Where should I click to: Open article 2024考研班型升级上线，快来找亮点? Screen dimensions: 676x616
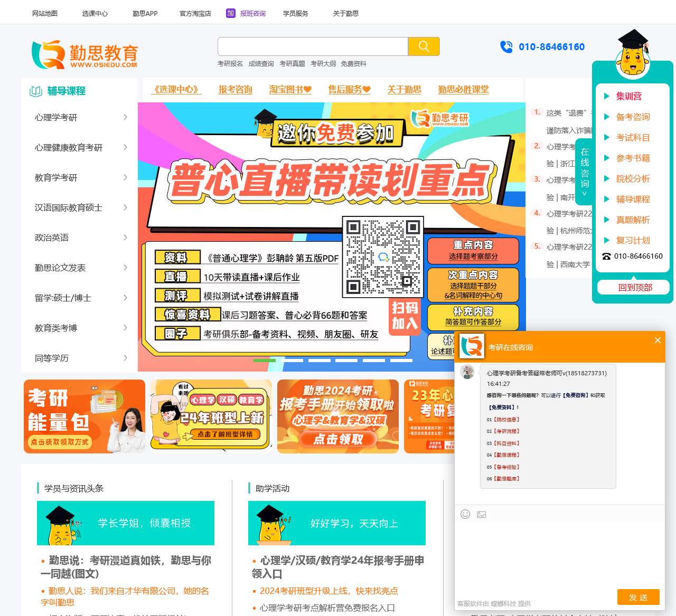328,591
